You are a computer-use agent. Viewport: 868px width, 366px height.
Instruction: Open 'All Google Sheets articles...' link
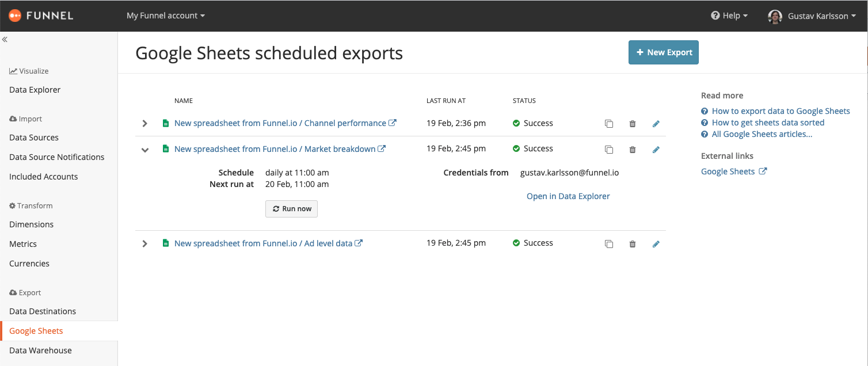pos(762,134)
